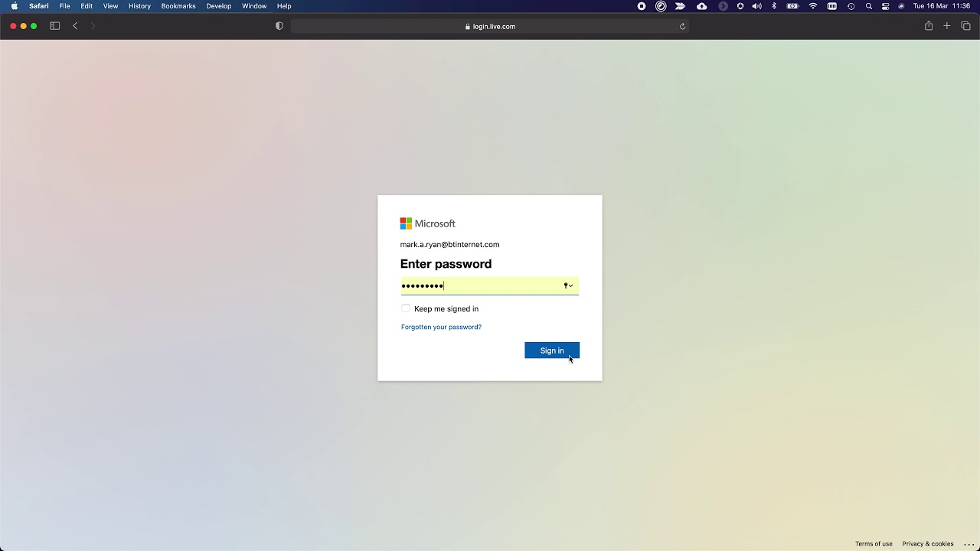
Task: Open the Help menu
Action: point(284,6)
